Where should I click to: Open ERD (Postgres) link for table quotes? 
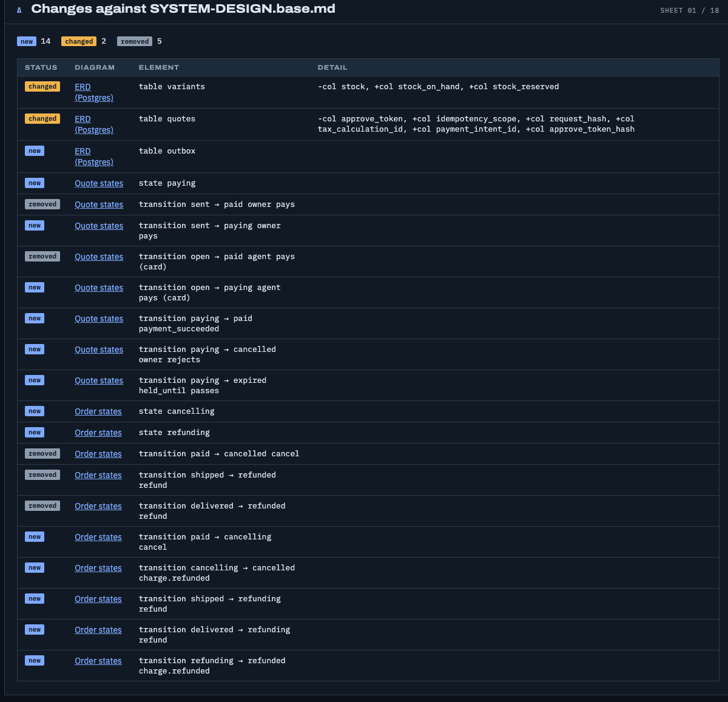point(94,124)
